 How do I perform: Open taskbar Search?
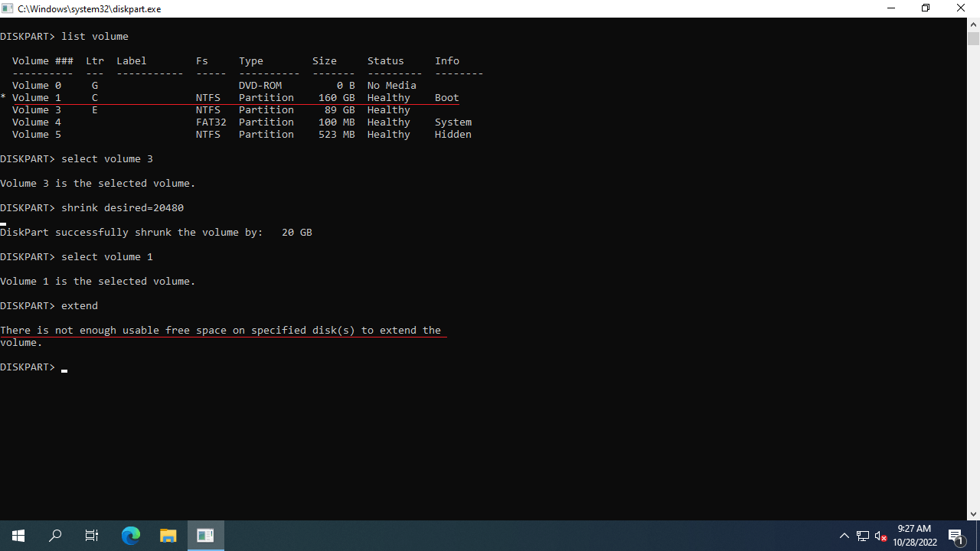55,536
